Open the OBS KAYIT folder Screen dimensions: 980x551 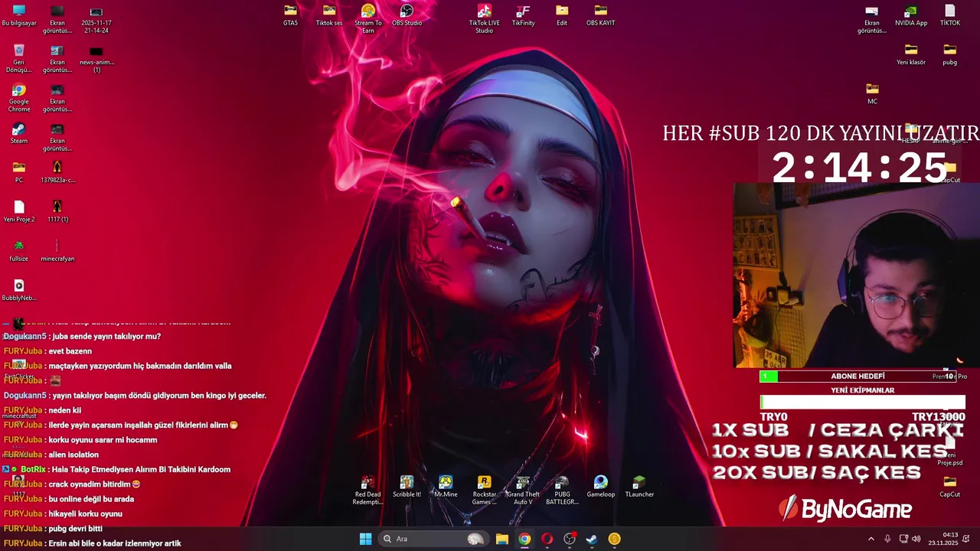[x=601, y=15]
